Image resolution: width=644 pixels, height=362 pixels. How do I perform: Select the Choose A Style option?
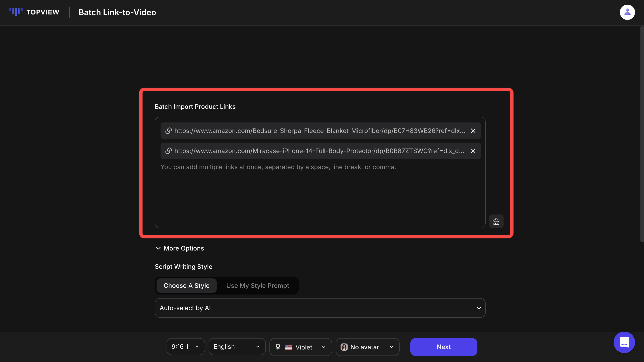(x=186, y=285)
